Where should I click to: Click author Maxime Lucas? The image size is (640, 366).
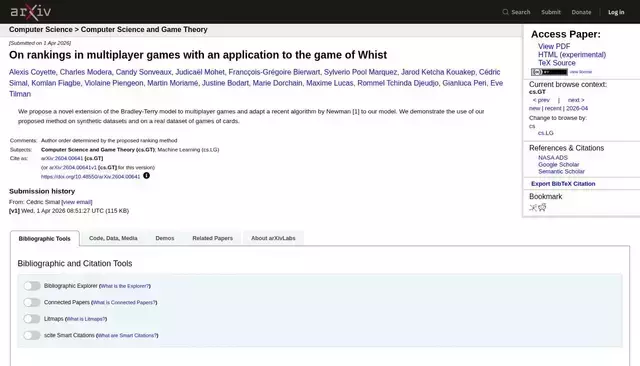click(330, 83)
